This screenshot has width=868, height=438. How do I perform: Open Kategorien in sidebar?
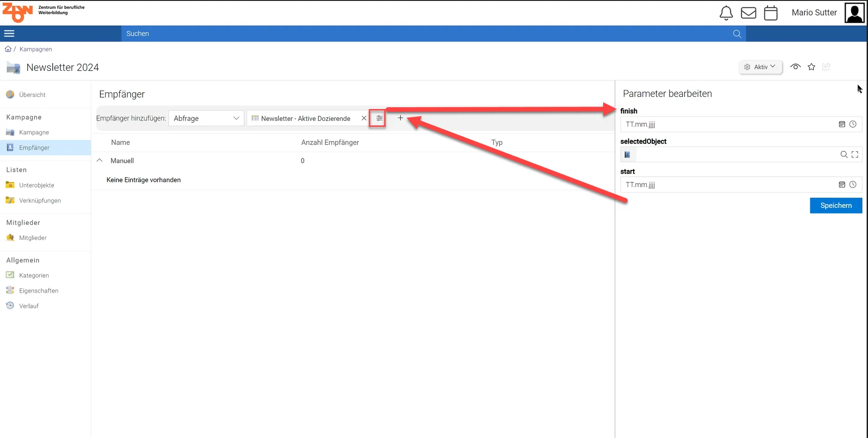pyautogui.click(x=34, y=275)
